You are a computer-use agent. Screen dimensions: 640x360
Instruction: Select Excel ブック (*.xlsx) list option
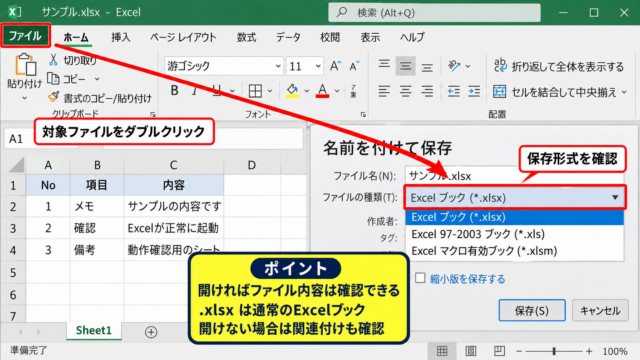(514, 217)
